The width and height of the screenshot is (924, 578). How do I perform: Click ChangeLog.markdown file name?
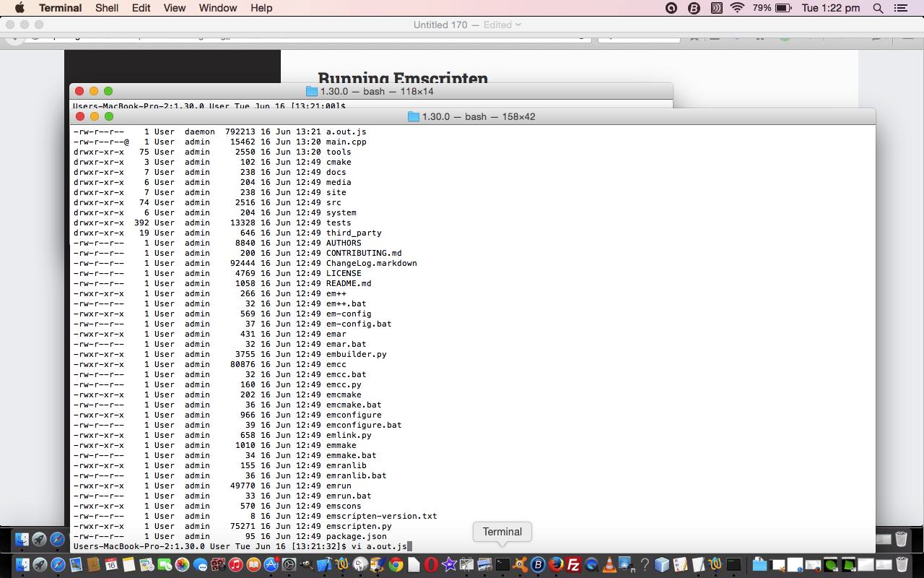(372, 263)
